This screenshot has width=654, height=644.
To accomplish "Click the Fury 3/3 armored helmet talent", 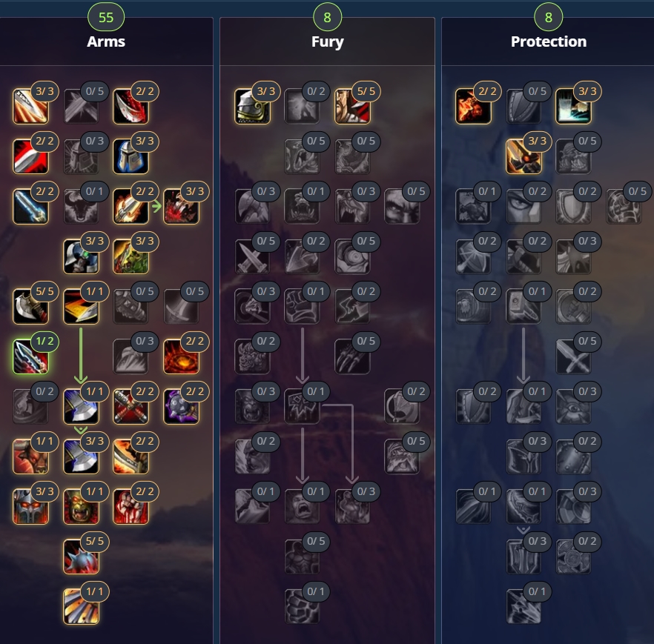I will pos(252,106).
